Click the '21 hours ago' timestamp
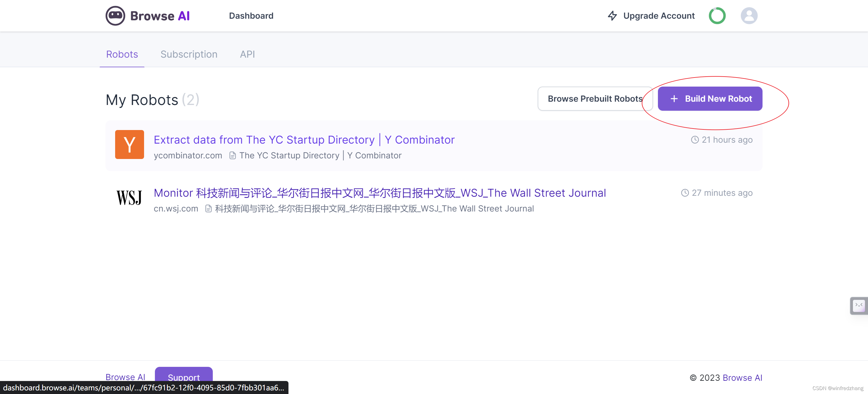 pos(727,140)
